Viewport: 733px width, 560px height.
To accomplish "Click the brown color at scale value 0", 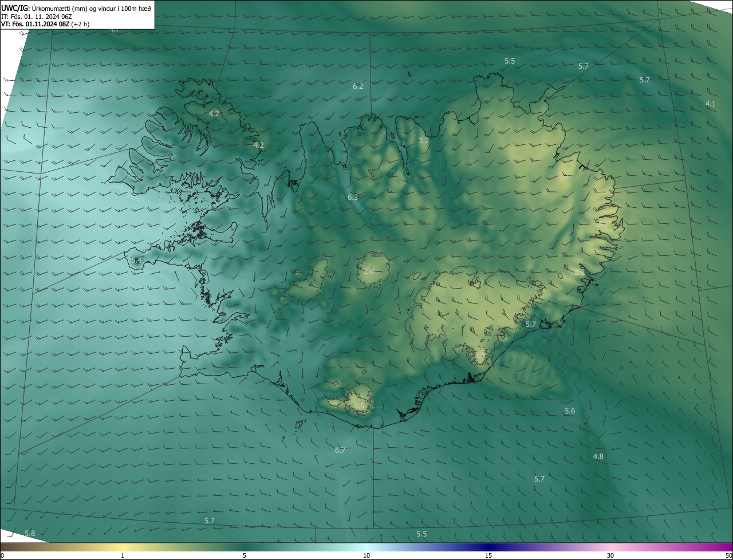I will (x=3, y=547).
